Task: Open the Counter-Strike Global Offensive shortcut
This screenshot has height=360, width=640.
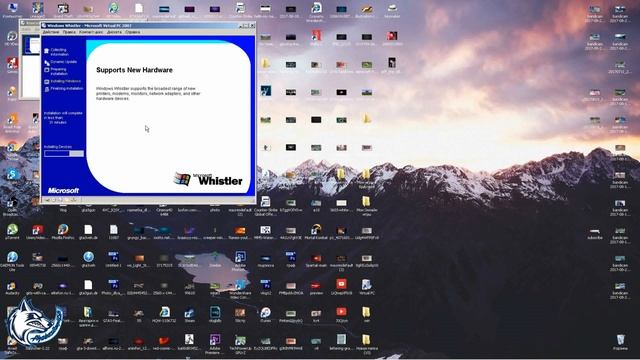Action: 265,205
